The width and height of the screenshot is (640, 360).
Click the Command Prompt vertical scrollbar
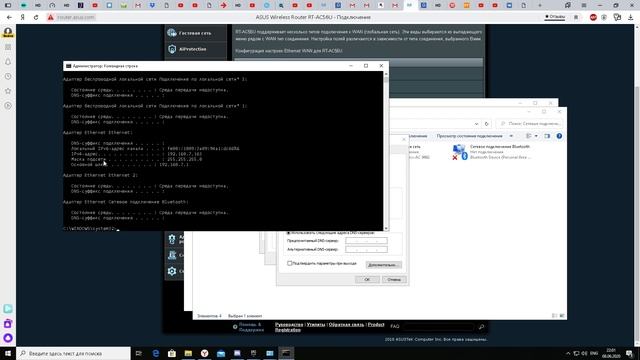click(x=386, y=151)
